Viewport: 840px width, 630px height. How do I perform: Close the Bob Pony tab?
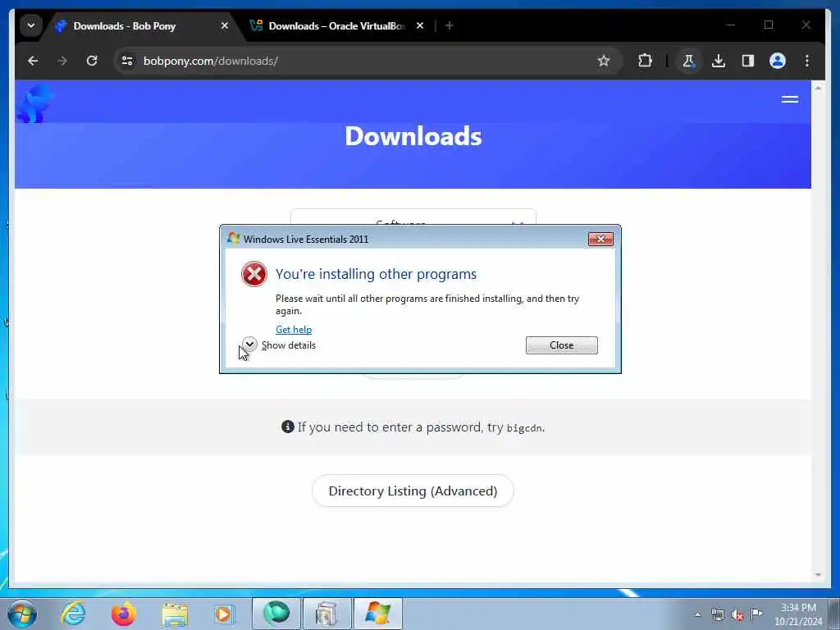coord(225,25)
